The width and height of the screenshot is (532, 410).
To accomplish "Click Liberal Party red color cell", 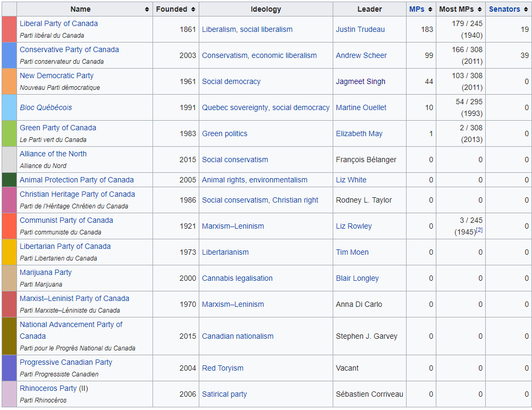I will (x=9, y=30).
